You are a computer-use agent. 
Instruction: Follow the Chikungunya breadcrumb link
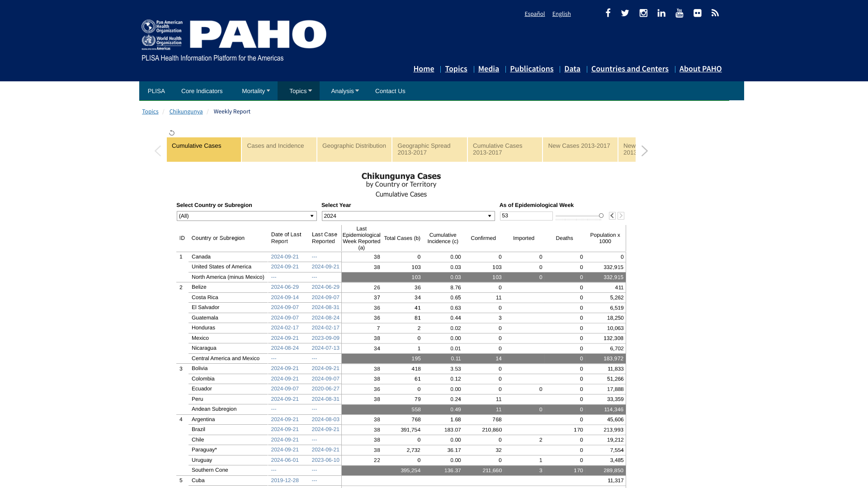point(186,112)
